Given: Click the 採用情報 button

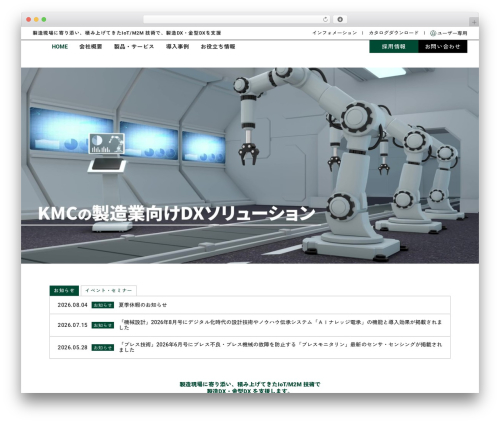Looking at the screenshot, I should (x=394, y=47).
